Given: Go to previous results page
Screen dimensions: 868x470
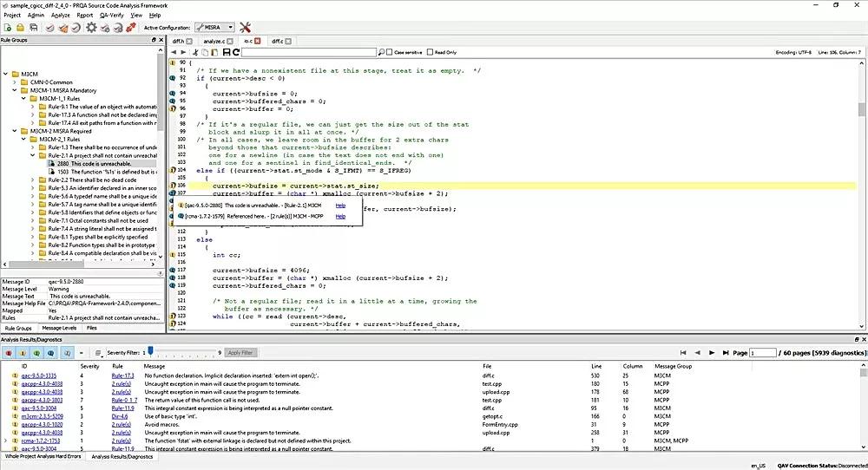Looking at the screenshot, I should (x=698, y=353).
